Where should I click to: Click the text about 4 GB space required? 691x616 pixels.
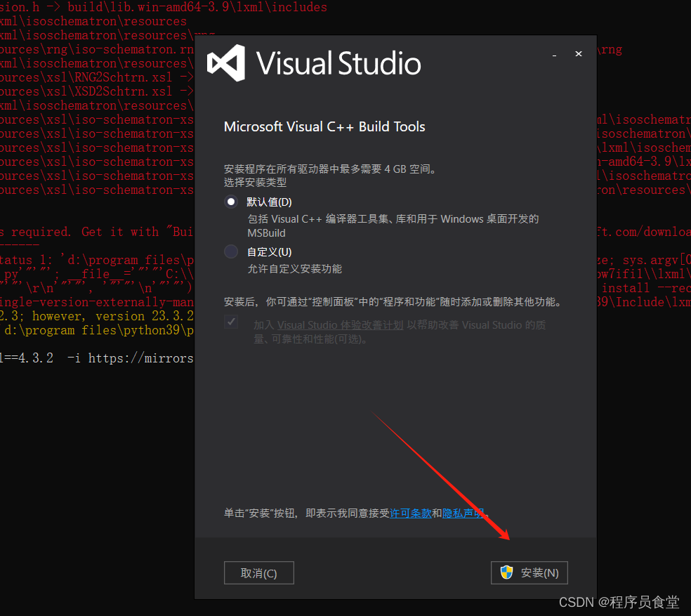click(331, 169)
